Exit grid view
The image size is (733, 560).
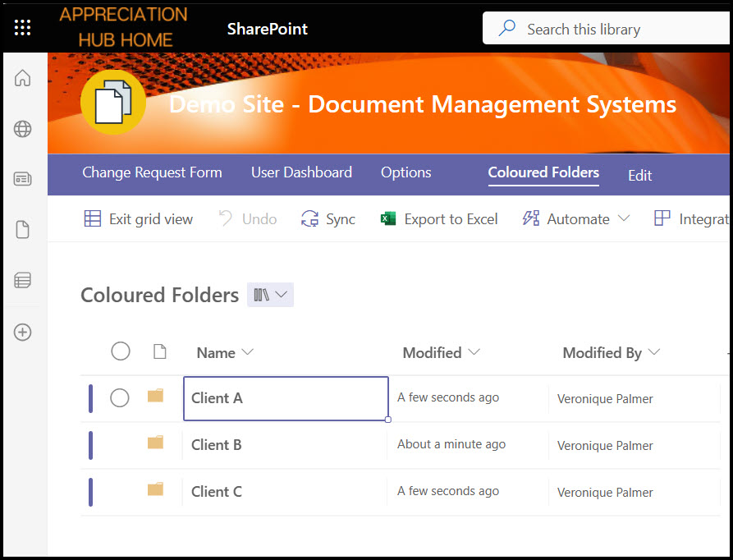139,219
